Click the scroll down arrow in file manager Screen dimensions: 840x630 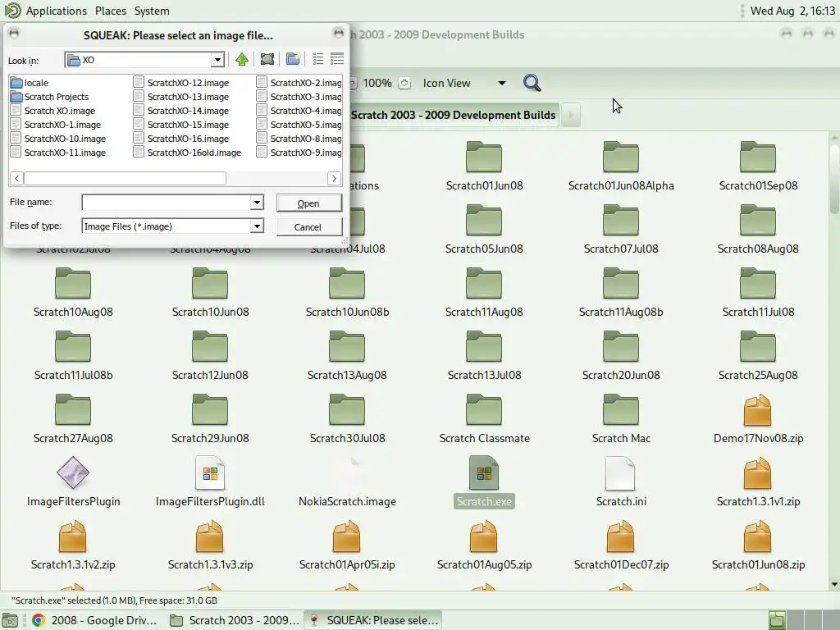834,584
